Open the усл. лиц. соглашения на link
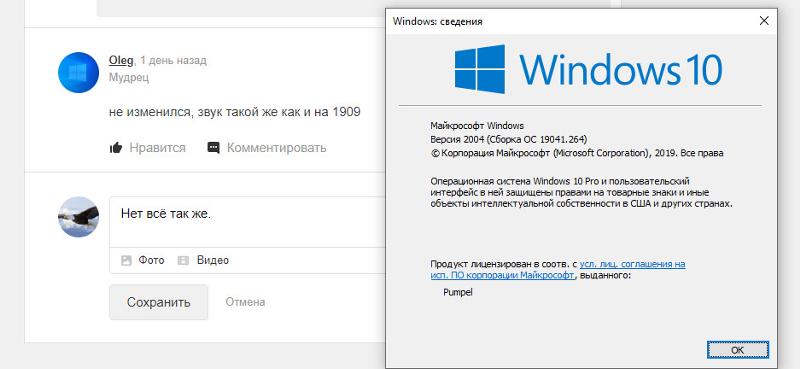Viewport: 800px width, 369px height. pyautogui.click(x=632, y=264)
